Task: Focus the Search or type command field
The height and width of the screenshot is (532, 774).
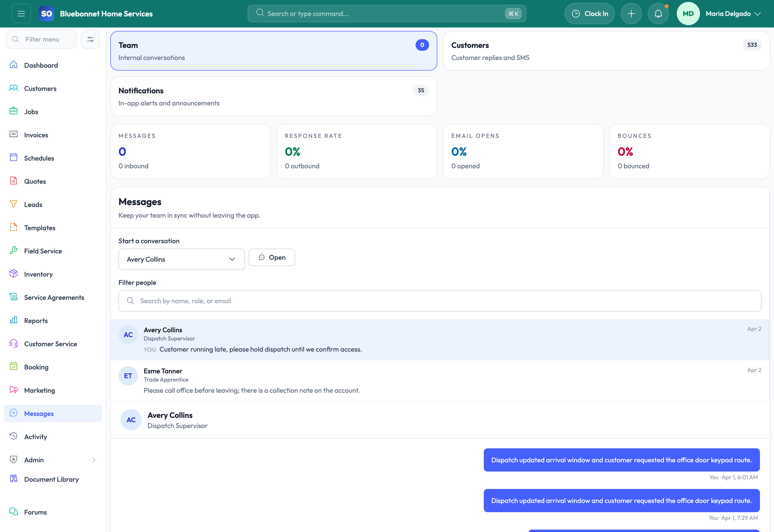Action: pyautogui.click(x=387, y=14)
